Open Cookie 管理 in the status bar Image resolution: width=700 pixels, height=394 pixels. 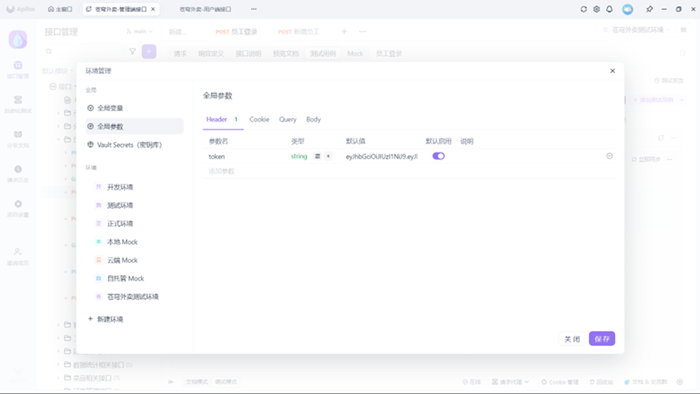[x=560, y=382]
